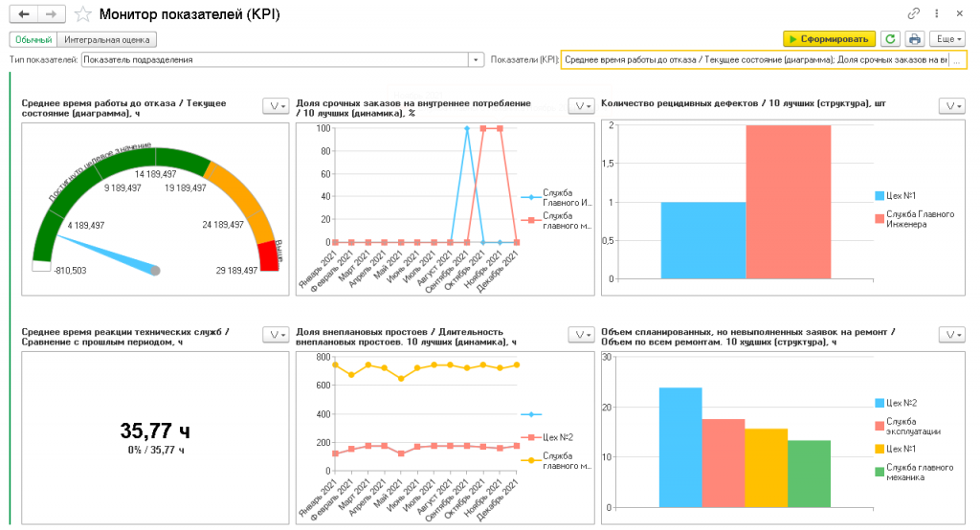Image resolution: width=980 pixels, height=530 pixels.
Task: Click the red zone of the gauge
Action: click(269, 256)
